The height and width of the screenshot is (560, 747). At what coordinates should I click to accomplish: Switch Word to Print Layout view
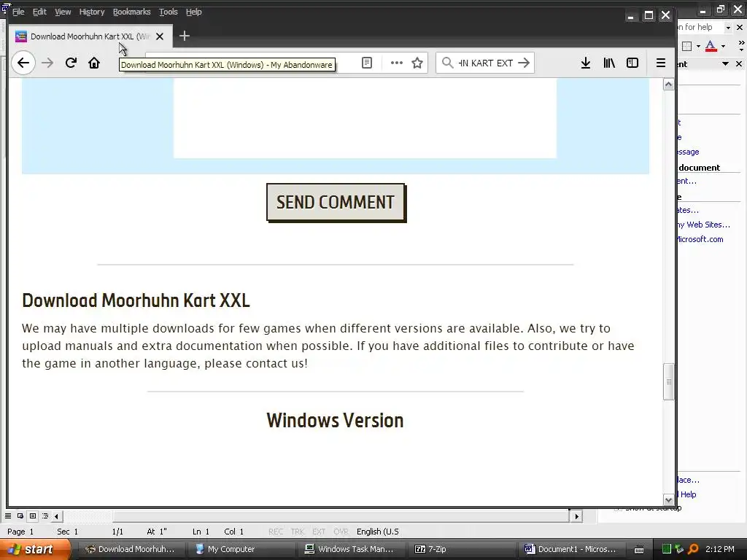pos(33,516)
